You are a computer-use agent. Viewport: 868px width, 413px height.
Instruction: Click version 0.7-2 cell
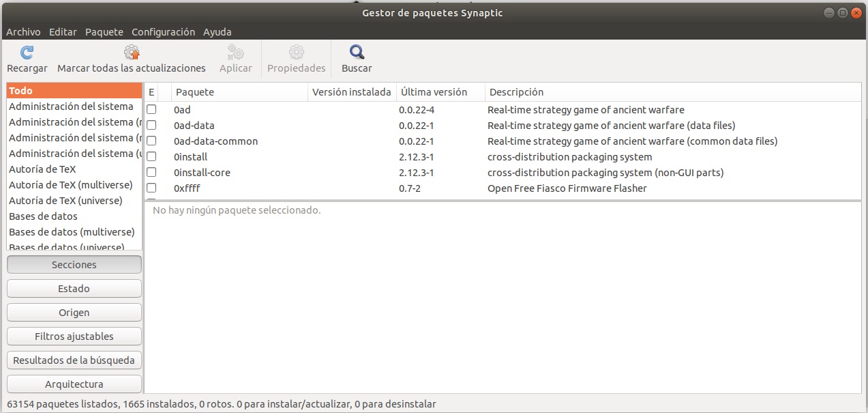(x=410, y=188)
